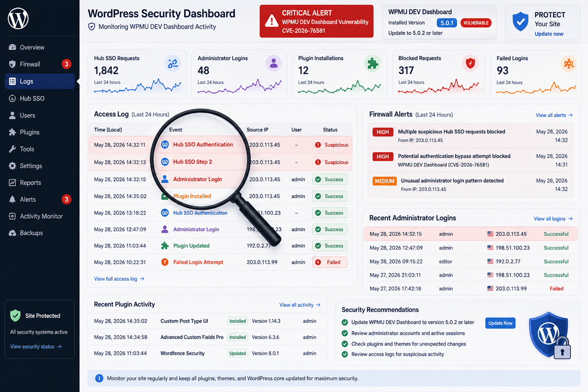The height and width of the screenshot is (392, 588).
Task: Click the Update Now button
Action: (500, 323)
